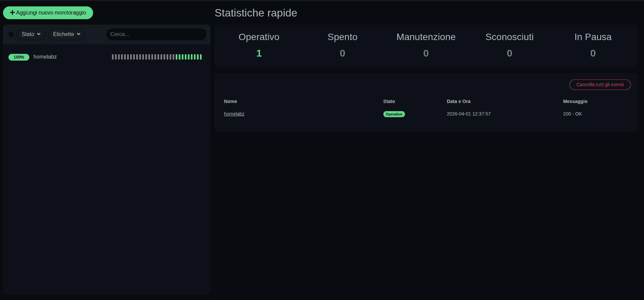Screen dimensions: 644x300
Task: Focus the Cerca search field
Action: (156, 34)
